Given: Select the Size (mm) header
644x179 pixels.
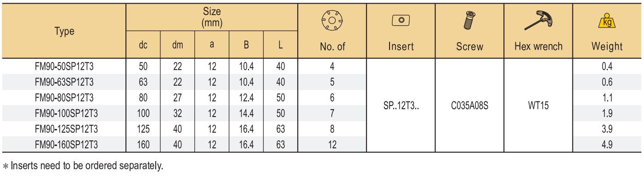Looking at the screenshot, I should (212, 17).
